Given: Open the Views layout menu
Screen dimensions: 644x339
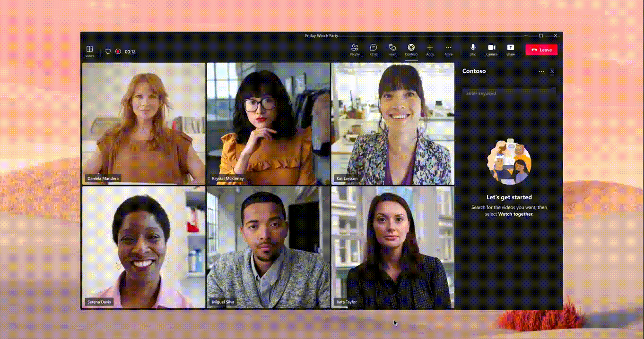Looking at the screenshot, I should click(x=89, y=51).
